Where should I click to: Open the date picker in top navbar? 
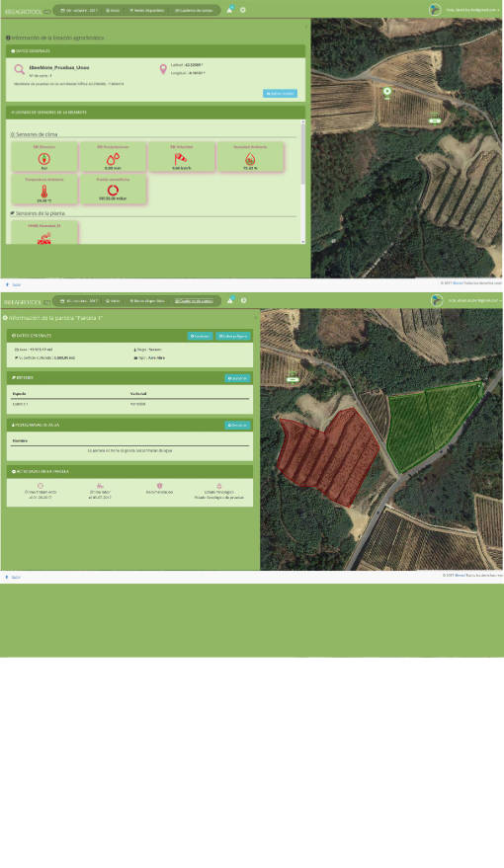click(79, 10)
